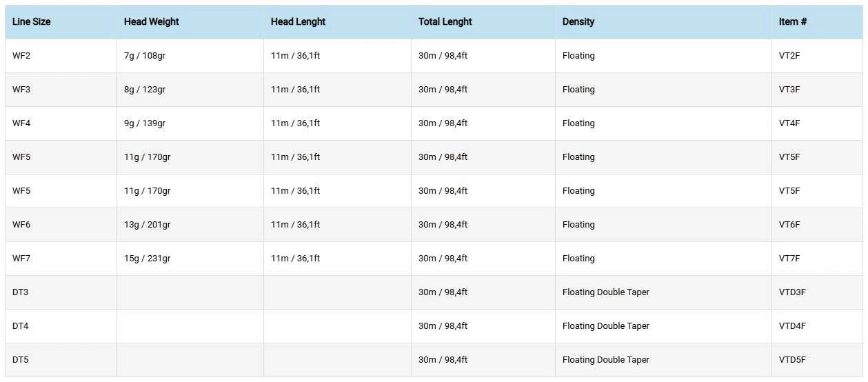The image size is (868, 382).
Task: Click the Total Lenght column header
Action: 445,21
